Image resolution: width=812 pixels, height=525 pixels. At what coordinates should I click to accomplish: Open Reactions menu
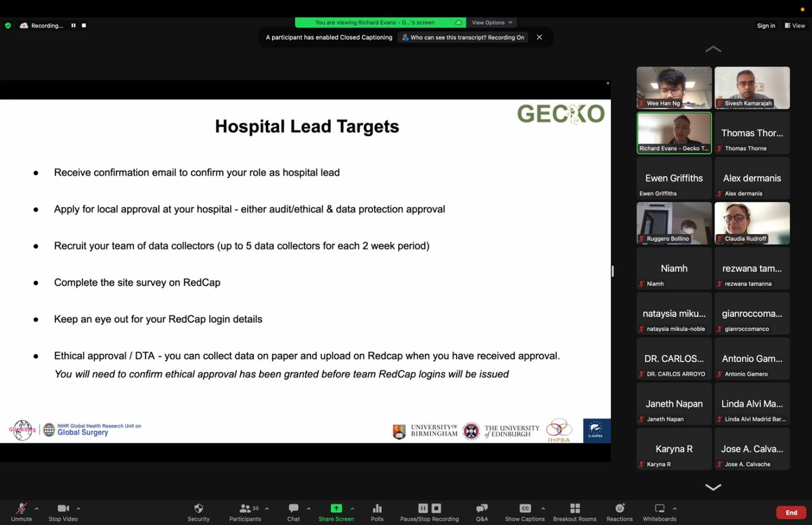coord(619,511)
